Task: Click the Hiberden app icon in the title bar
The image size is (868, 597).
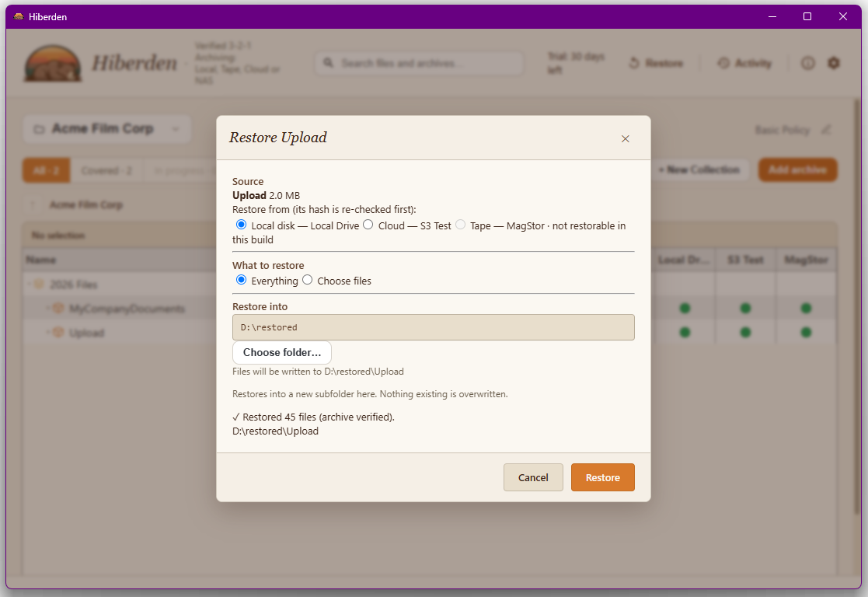Action: pos(19,16)
